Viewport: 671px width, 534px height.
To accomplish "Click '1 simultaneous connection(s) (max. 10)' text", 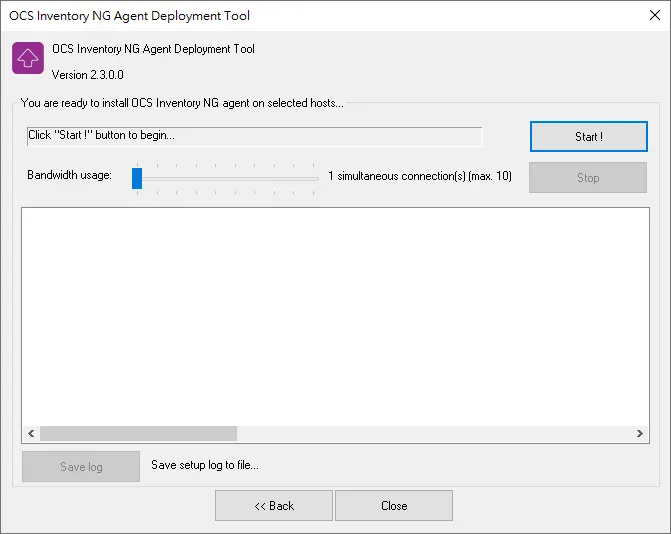I will pyautogui.click(x=420, y=176).
